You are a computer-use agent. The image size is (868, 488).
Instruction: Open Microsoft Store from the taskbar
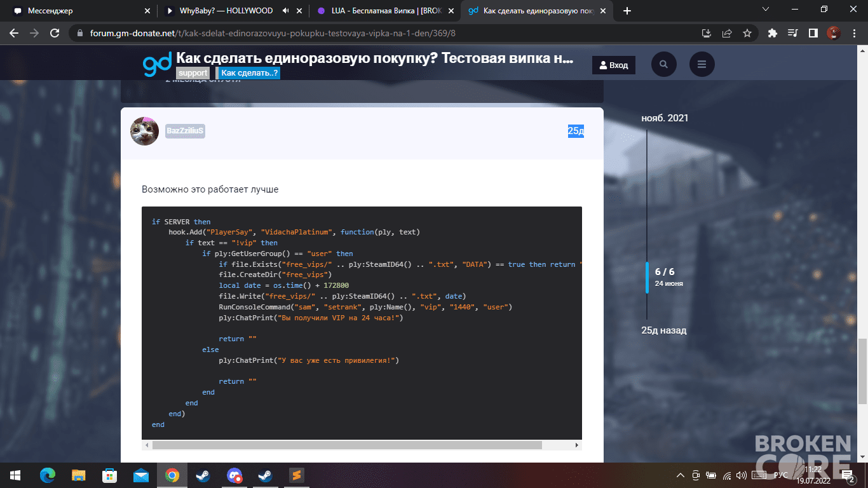(110, 475)
